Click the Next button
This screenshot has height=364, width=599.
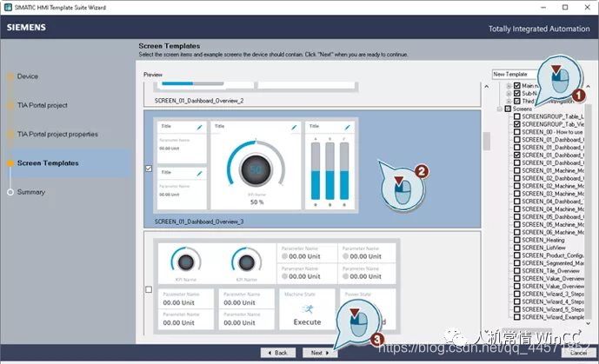(x=320, y=353)
